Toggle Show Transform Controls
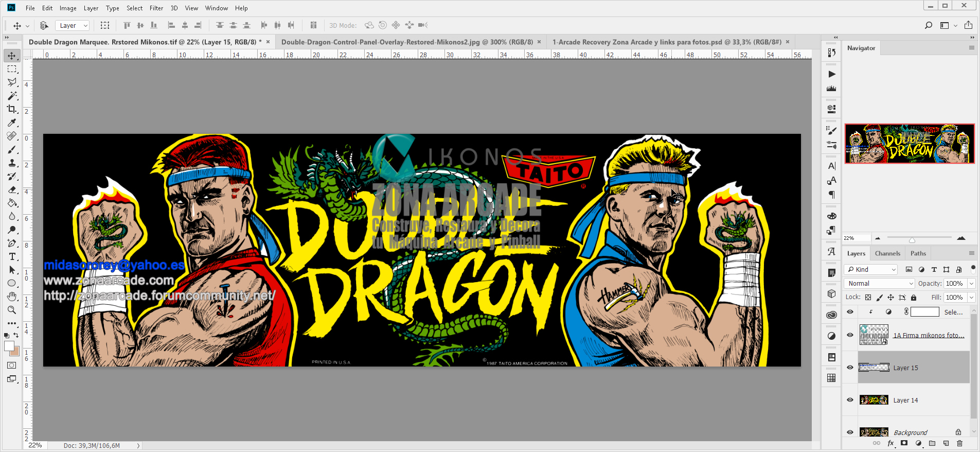Viewport: 980px width, 452px height. click(105, 25)
